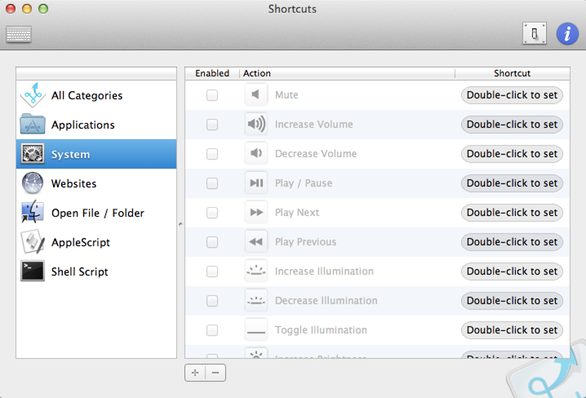The height and width of the screenshot is (398, 586).
Task: Click the Decrease Illumination action text
Action: 326,301
